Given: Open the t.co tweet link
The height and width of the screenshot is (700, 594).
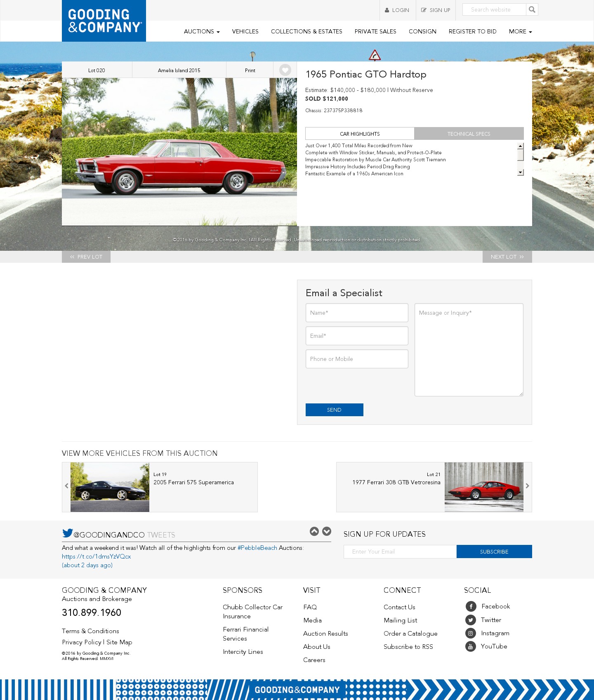Looking at the screenshot, I should tap(97, 556).
